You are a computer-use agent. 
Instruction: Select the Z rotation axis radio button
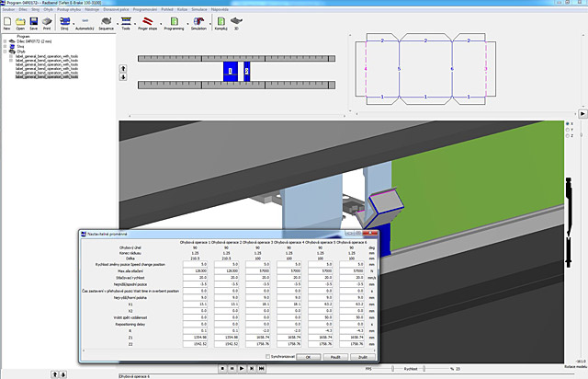click(x=568, y=135)
